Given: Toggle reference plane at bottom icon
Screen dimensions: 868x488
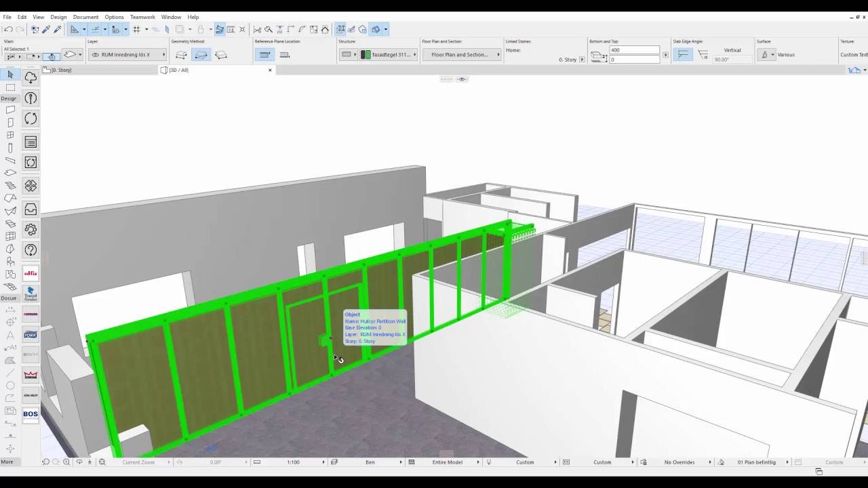Looking at the screenshot, I should (285, 55).
